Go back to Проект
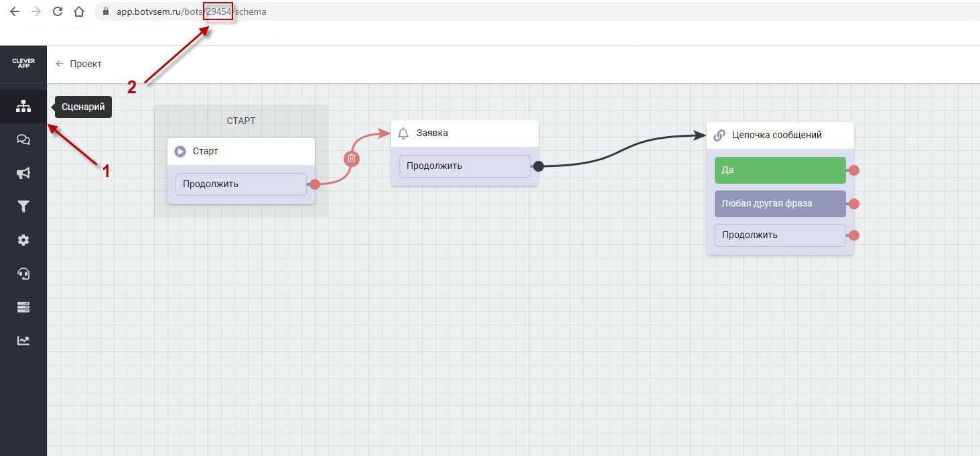 79,64
